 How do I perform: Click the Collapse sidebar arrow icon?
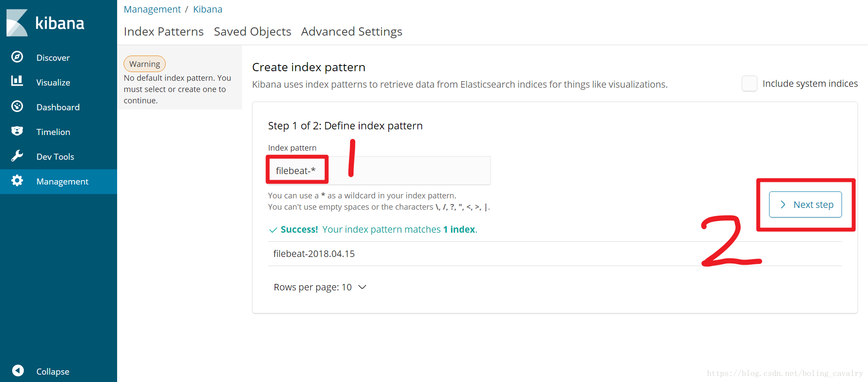click(x=18, y=370)
